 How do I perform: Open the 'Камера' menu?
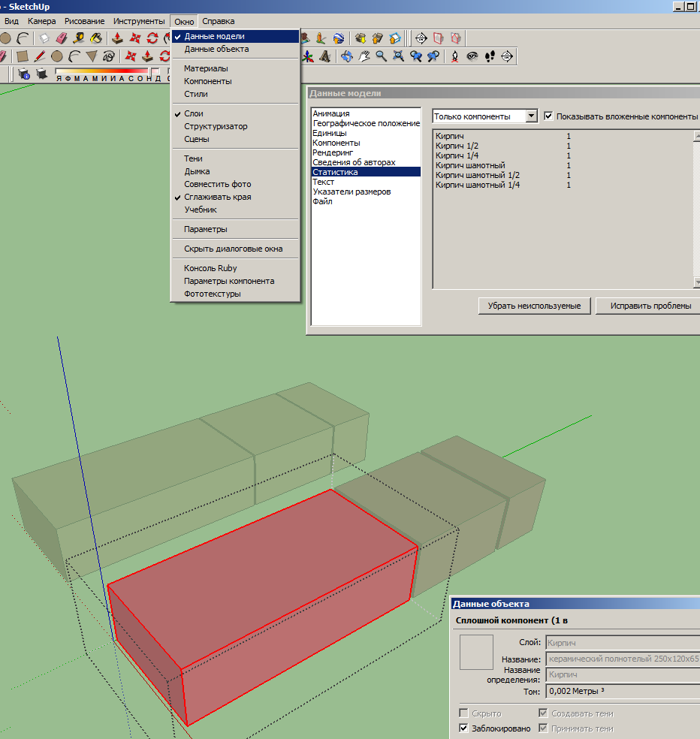(x=42, y=21)
